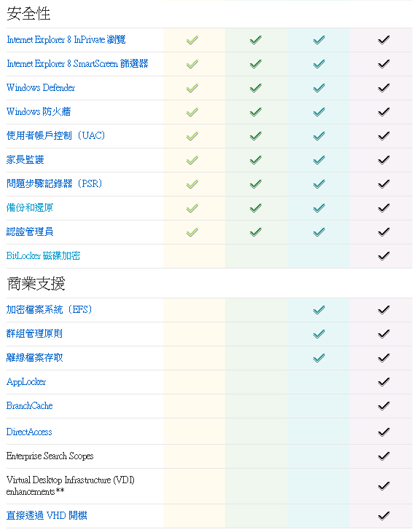The image size is (416, 532).
Task: Open the BranchCache link
Action: pos(30,406)
